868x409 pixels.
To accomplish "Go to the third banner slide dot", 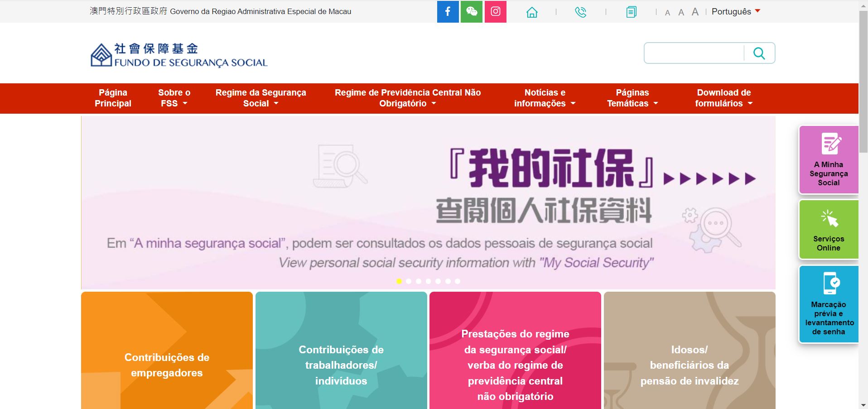I will (419, 281).
